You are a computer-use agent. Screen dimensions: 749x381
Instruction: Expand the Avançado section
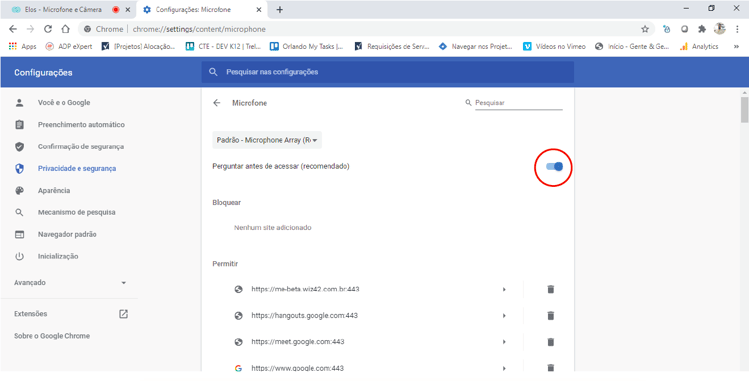70,283
